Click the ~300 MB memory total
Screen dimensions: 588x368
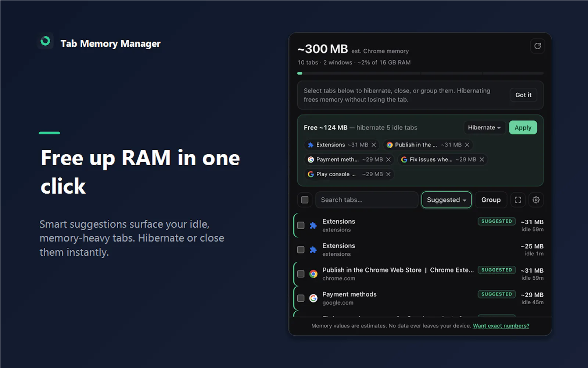323,49
